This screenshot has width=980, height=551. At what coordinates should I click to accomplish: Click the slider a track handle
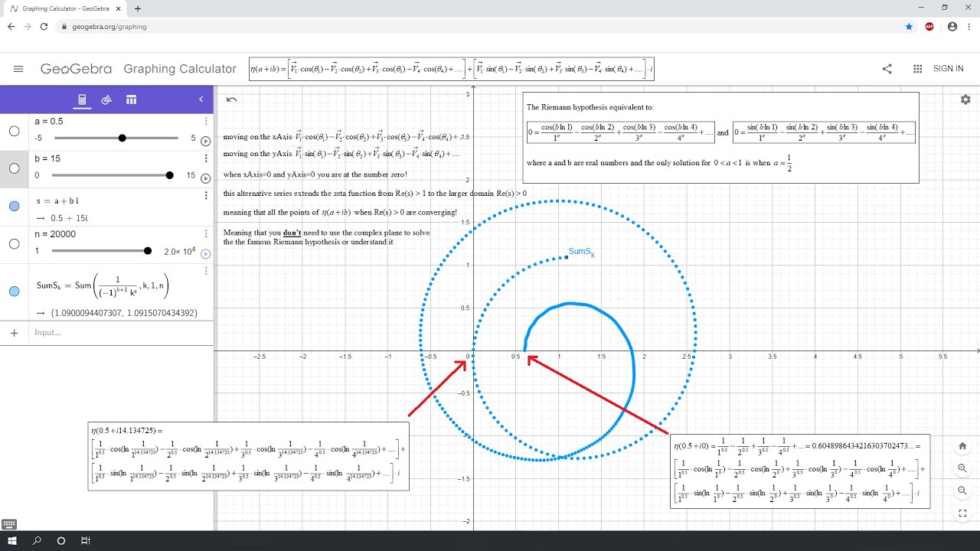click(x=122, y=139)
